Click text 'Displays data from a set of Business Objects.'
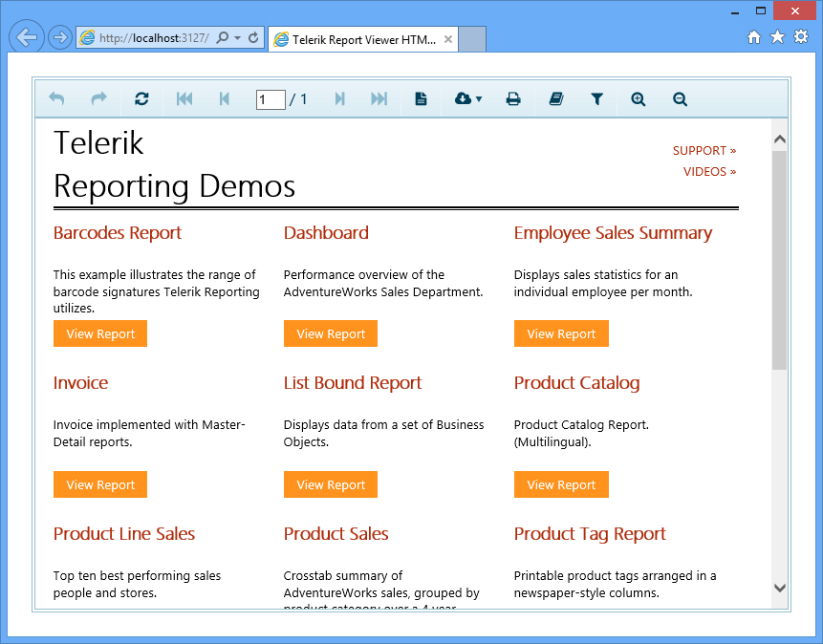The height and width of the screenshot is (644, 823). tap(383, 433)
